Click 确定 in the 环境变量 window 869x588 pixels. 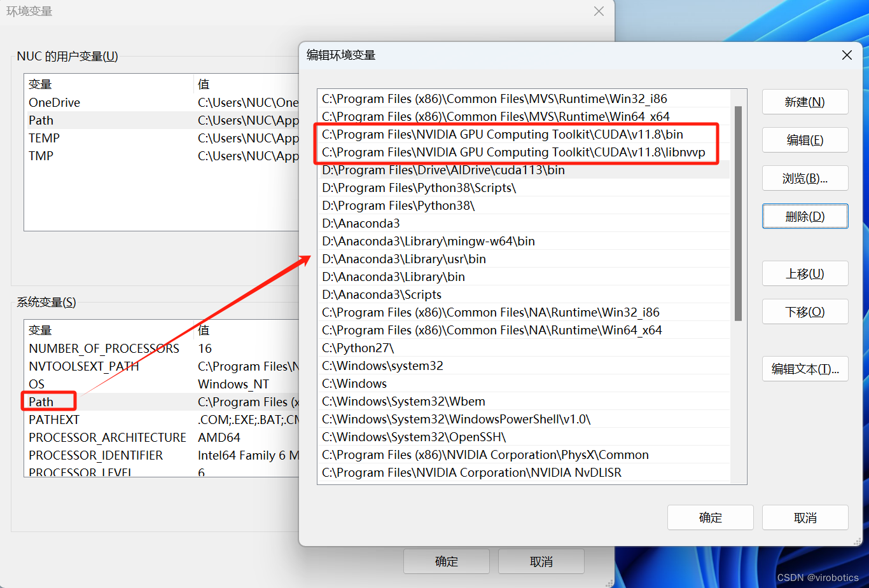click(x=446, y=561)
